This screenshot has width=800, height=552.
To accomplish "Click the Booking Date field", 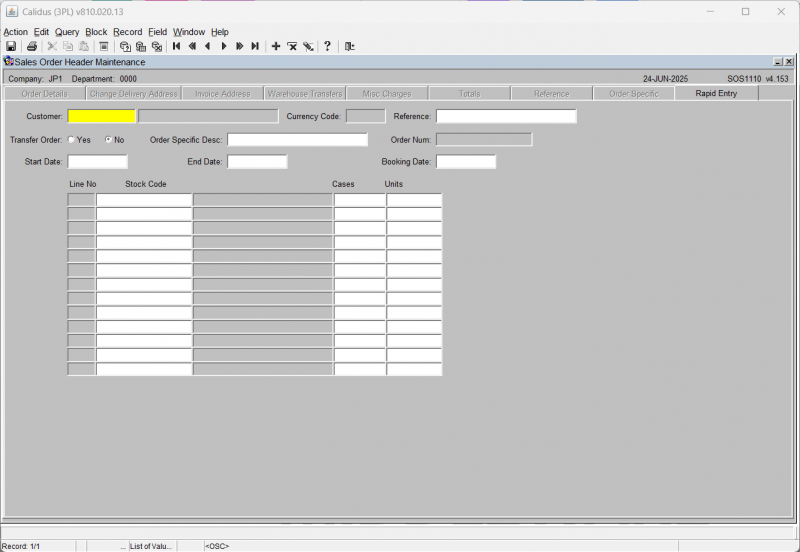I will pyautogui.click(x=466, y=162).
